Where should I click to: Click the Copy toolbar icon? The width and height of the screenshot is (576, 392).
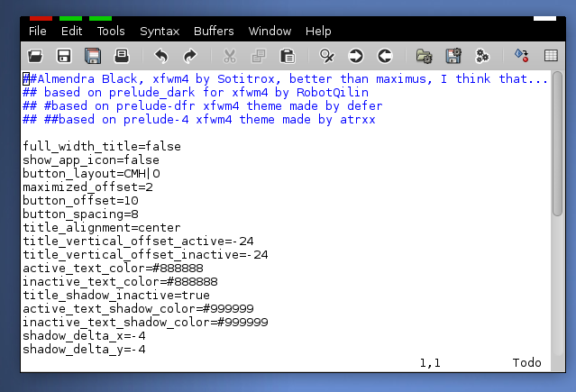[258, 56]
